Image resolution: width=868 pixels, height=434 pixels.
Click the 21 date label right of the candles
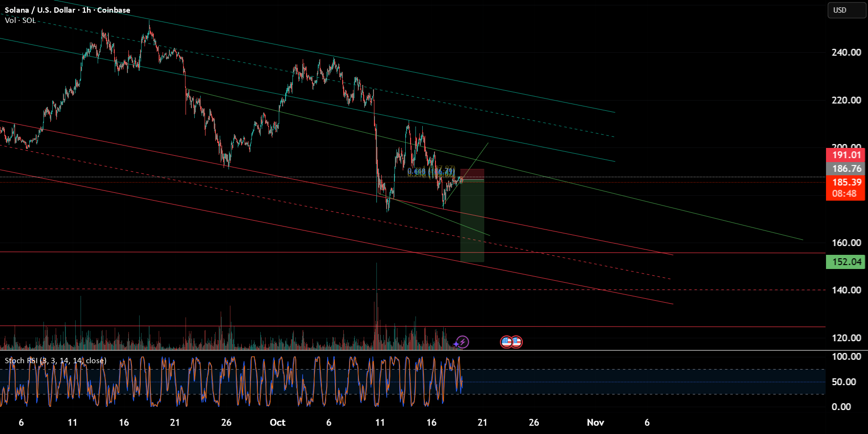coord(482,422)
